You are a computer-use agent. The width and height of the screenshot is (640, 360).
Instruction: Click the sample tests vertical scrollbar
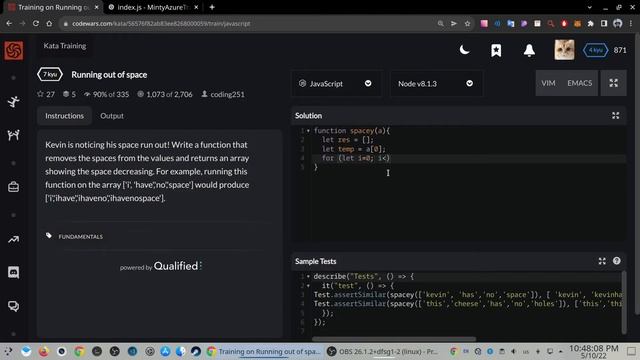[x=624, y=302]
